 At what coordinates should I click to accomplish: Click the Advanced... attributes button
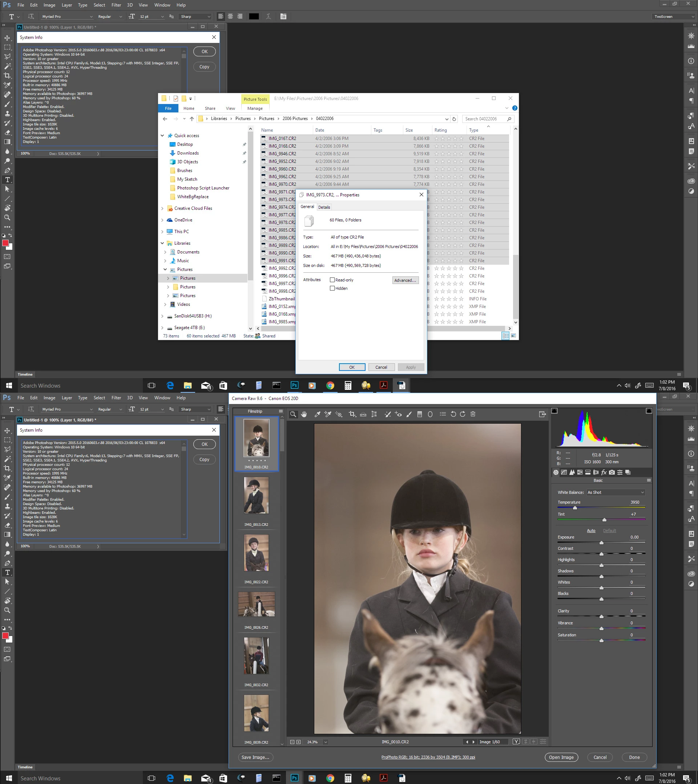[405, 280]
